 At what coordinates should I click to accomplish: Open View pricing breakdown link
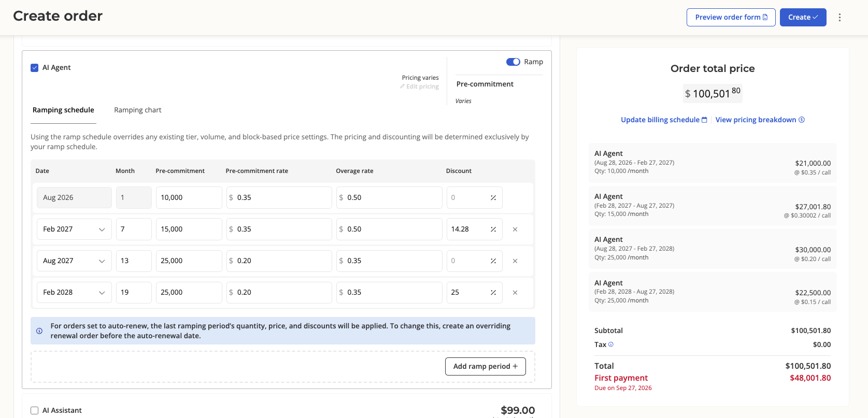click(760, 120)
